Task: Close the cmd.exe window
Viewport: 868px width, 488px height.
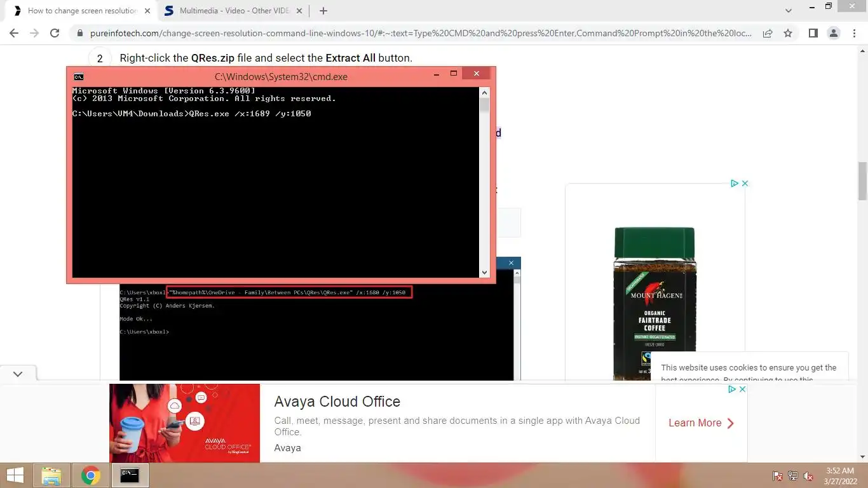Action: (476, 74)
